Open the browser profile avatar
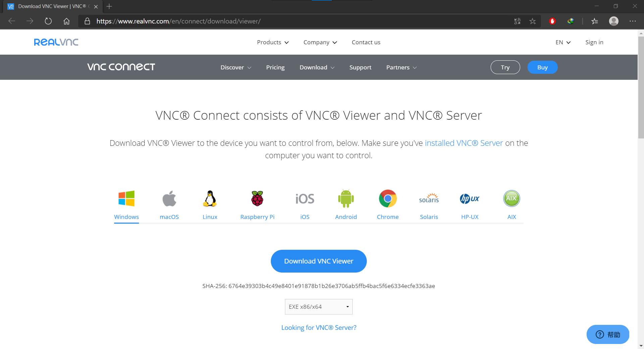Image resolution: width=644 pixels, height=349 pixels. (x=614, y=21)
